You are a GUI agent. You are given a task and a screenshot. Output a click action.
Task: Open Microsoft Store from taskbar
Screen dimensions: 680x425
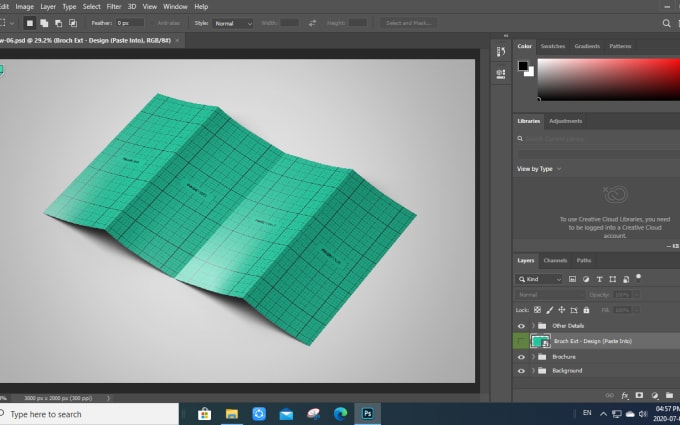[204, 414]
